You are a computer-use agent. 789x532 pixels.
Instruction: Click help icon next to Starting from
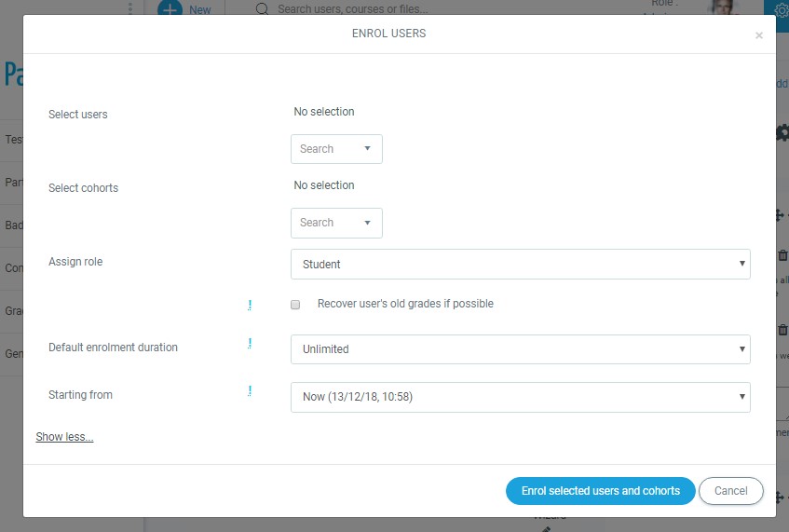point(250,391)
